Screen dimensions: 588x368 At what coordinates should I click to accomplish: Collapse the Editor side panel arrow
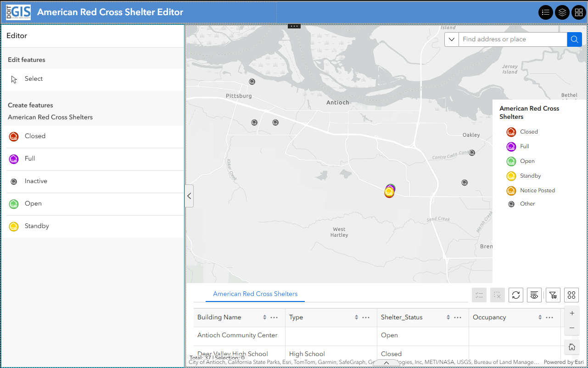(x=189, y=196)
